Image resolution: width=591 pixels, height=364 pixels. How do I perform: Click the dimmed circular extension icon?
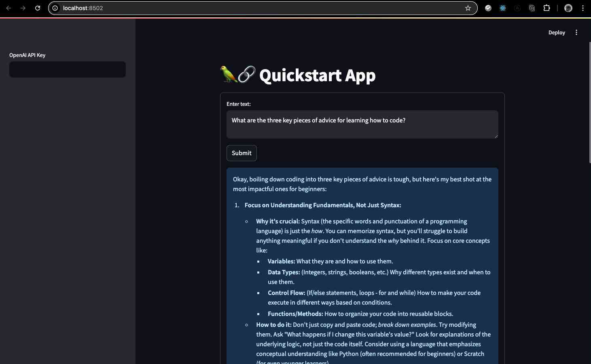click(x=517, y=8)
